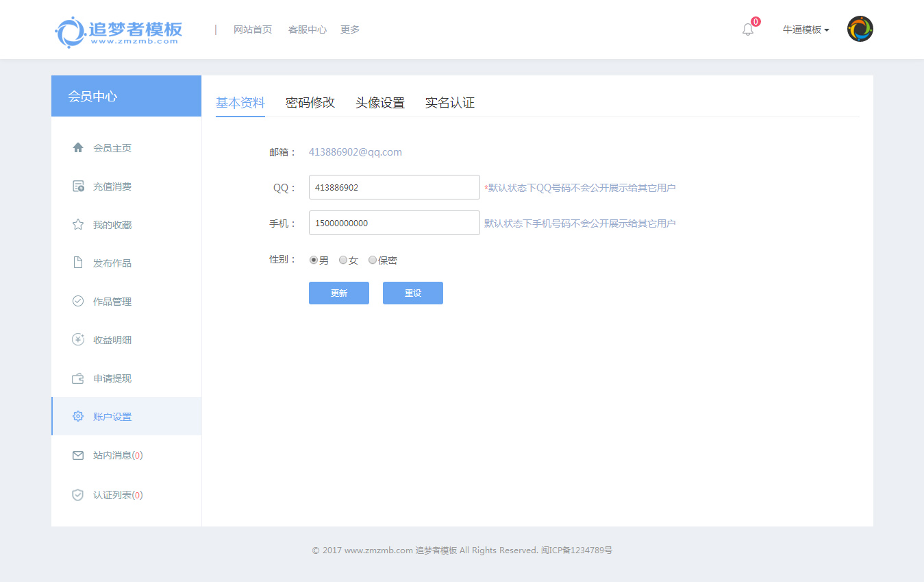Click the checkmark circle icon for 作品管理

tap(78, 302)
